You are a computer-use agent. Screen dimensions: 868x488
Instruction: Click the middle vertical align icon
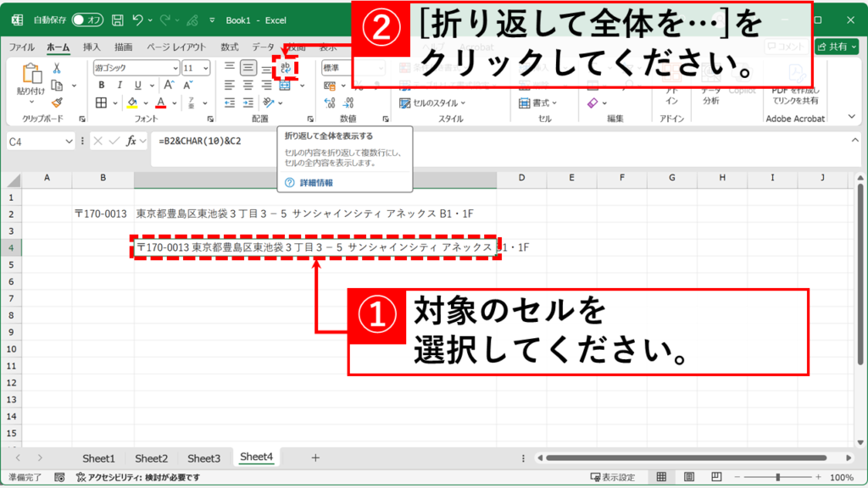(248, 68)
